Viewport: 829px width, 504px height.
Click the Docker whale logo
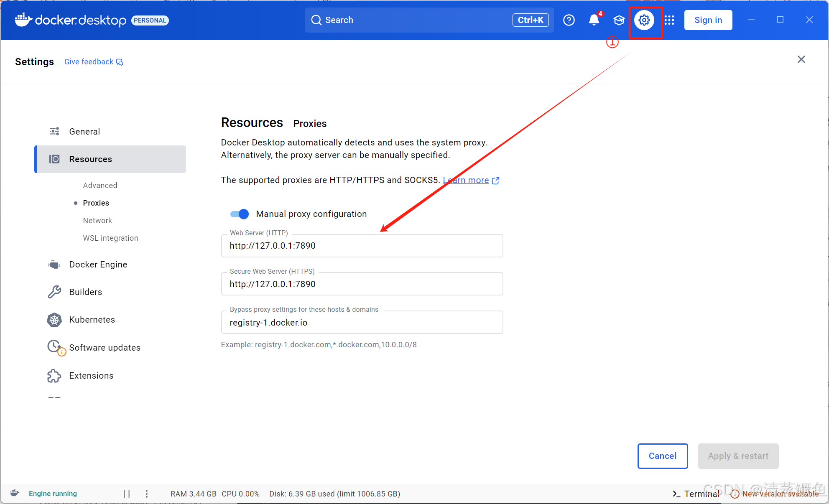23,20
